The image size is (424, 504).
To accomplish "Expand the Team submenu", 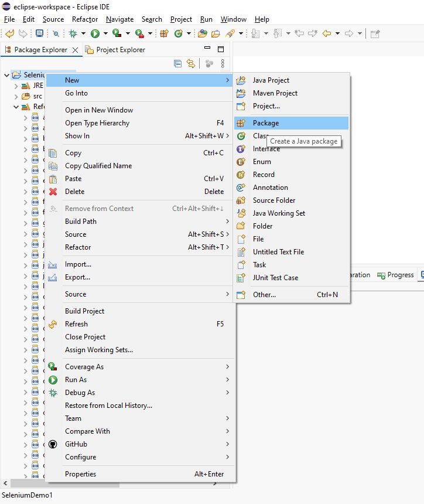I will point(140,418).
